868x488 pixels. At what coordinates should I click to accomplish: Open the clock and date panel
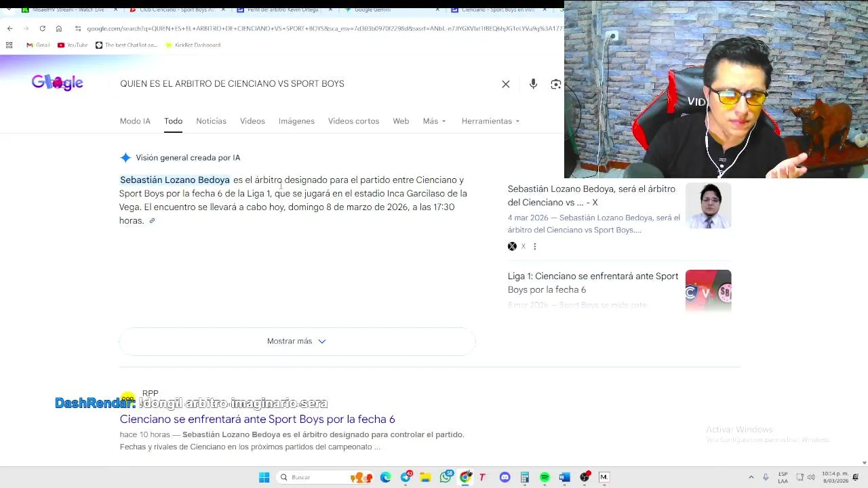pos(835,477)
